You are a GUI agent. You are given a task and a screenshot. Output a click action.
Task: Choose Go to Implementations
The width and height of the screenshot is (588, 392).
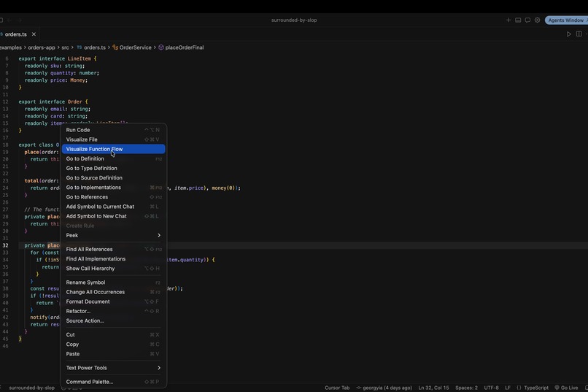pos(113,188)
